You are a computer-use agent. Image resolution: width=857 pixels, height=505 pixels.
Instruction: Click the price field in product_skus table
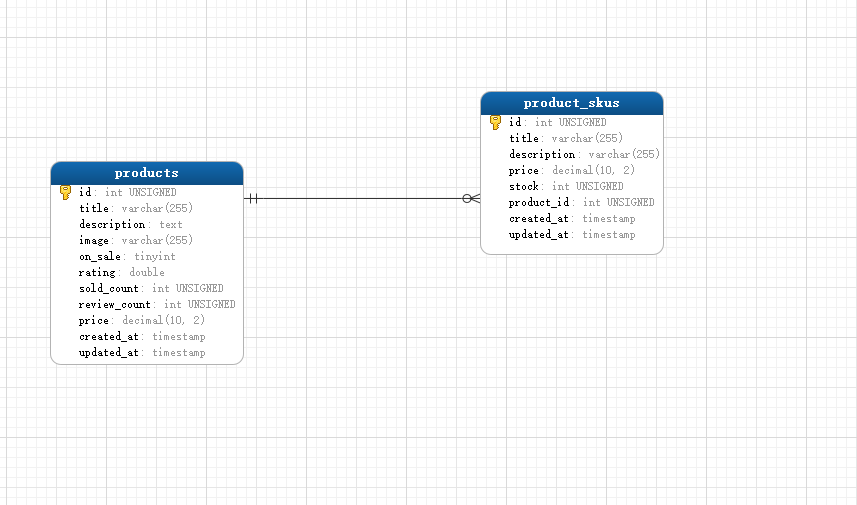click(x=526, y=171)
